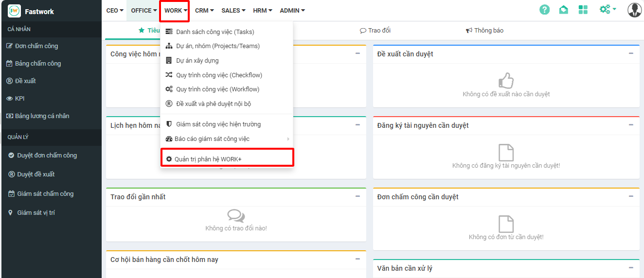This screenshot has width=644, height=278.
Task: Choose Quản trị phân hệ WORK+
Action: (x=208, y=159)
